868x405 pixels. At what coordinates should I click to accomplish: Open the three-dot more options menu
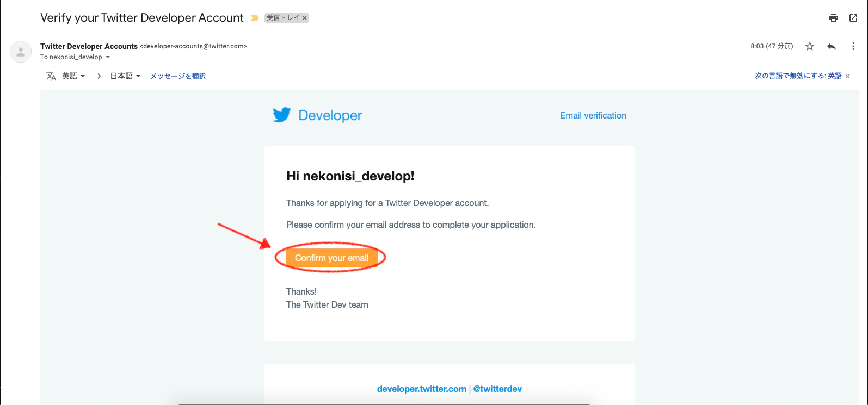pos(853,46)
